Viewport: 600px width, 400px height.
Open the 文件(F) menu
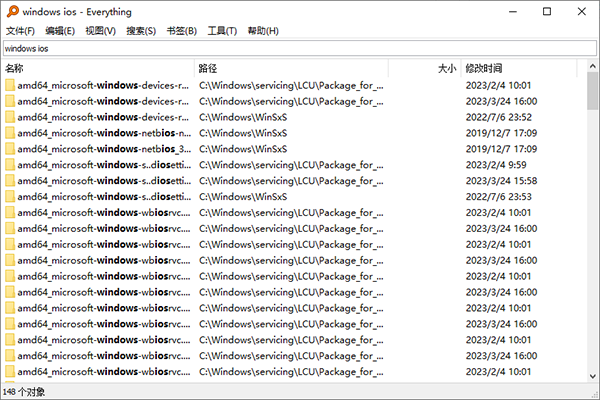tap(20, 31)
